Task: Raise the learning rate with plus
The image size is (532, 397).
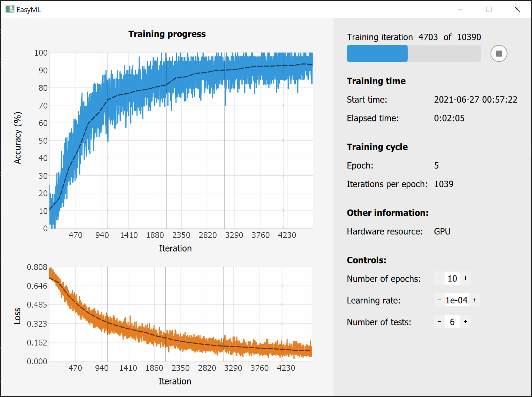Action: pos(475,300)
